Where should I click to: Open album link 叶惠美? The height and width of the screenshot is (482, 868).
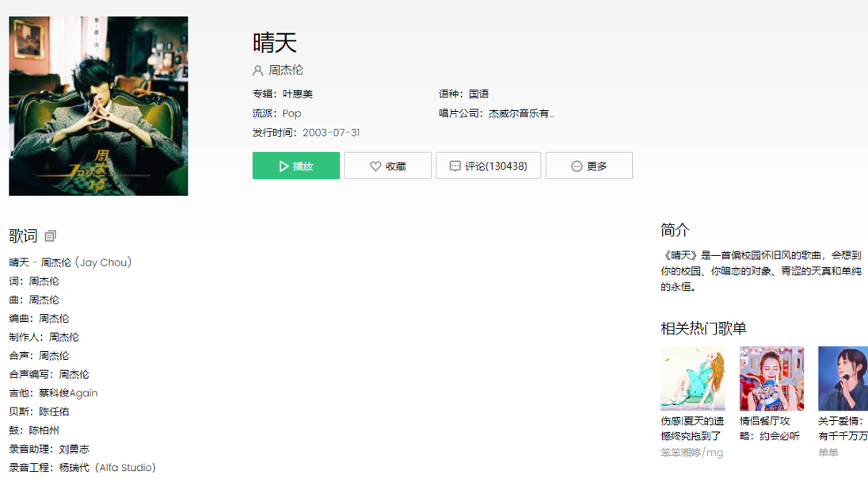pyautogui.click(x=298, y=94)
